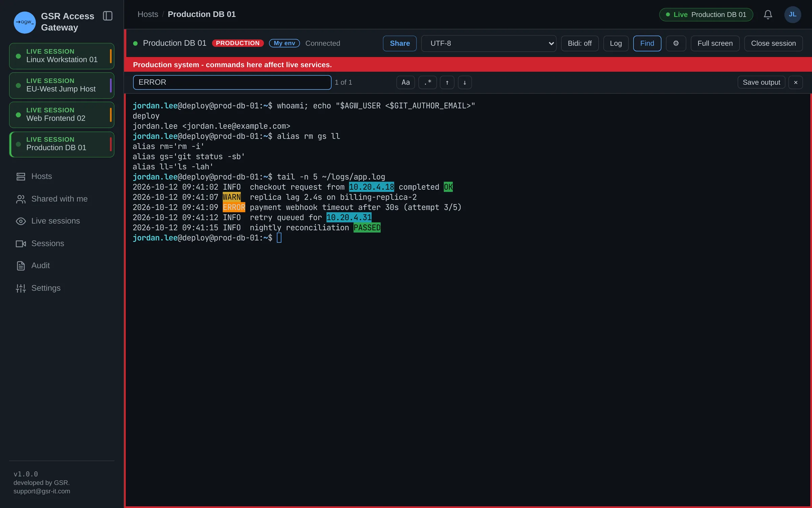812x508 pixels.
Task: Focus the ERROR search input field
Action: coord(232,82)
